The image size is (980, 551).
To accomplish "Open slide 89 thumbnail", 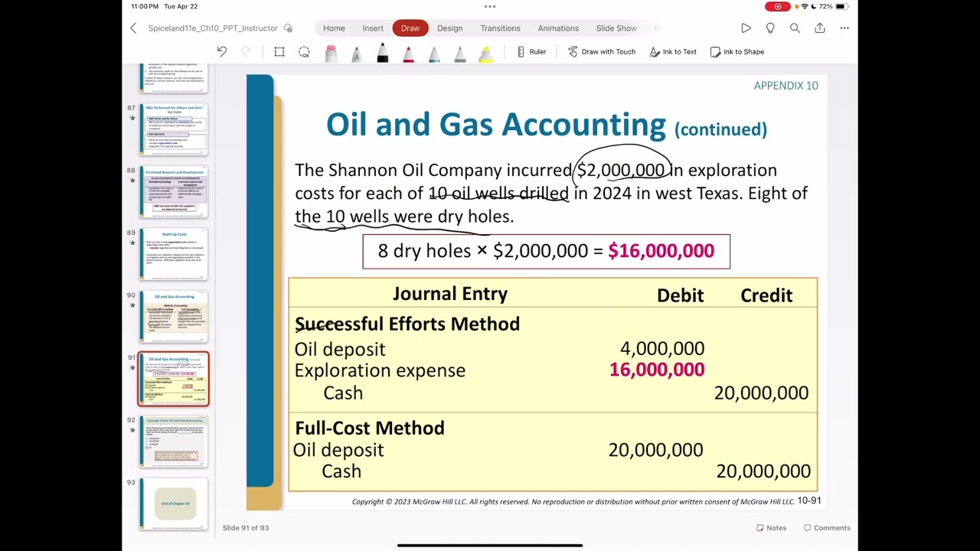I will pos(173,254).
